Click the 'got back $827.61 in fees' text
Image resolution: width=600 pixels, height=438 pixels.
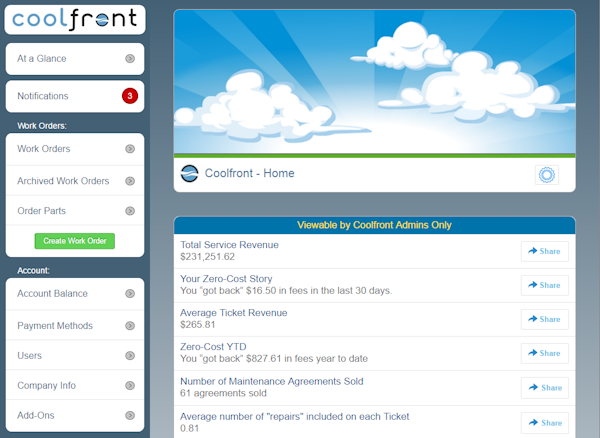tap(274, 359)
